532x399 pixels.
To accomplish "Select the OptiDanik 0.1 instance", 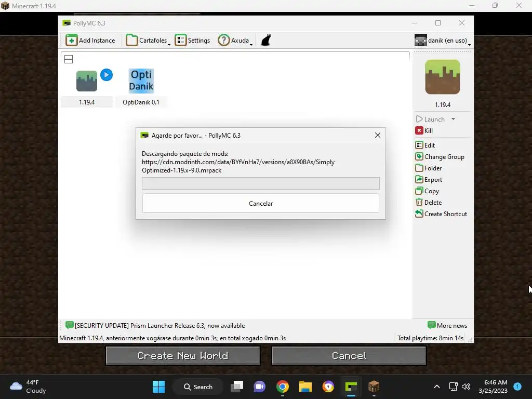I will pyautogui.click(x=141, y=87).
